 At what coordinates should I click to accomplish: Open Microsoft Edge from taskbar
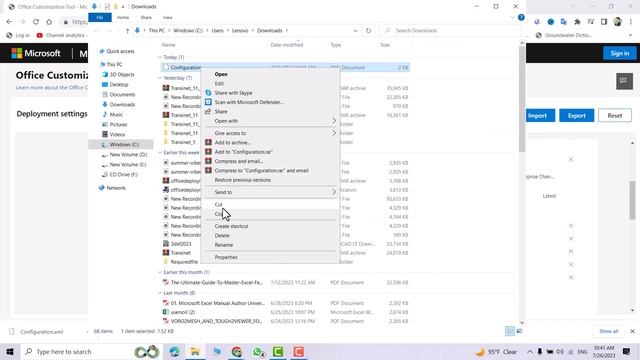pos(175,352)
